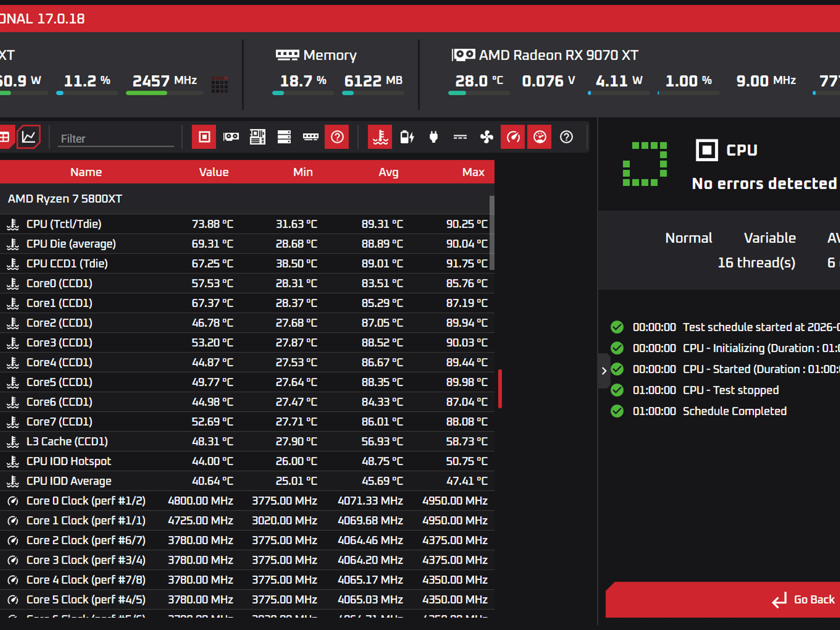Expand the side panel chevron arrow
Image resolution: width=840 pixels, height=630 pixels.
(604, 371)
